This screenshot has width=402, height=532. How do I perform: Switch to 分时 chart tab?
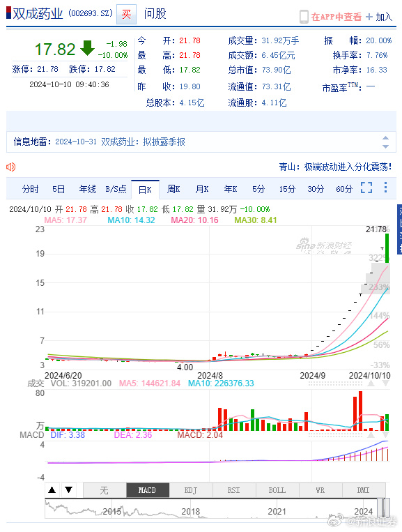(x=30, y=189)
